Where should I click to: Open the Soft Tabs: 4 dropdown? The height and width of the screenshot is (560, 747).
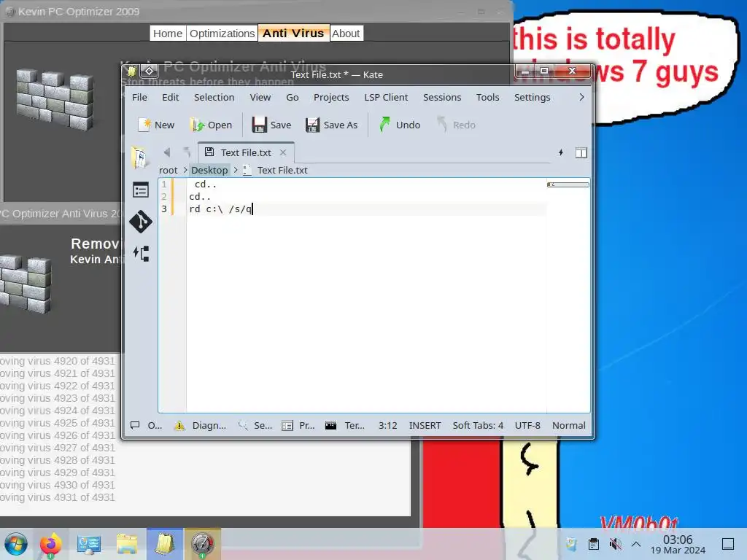coord(478,425)
